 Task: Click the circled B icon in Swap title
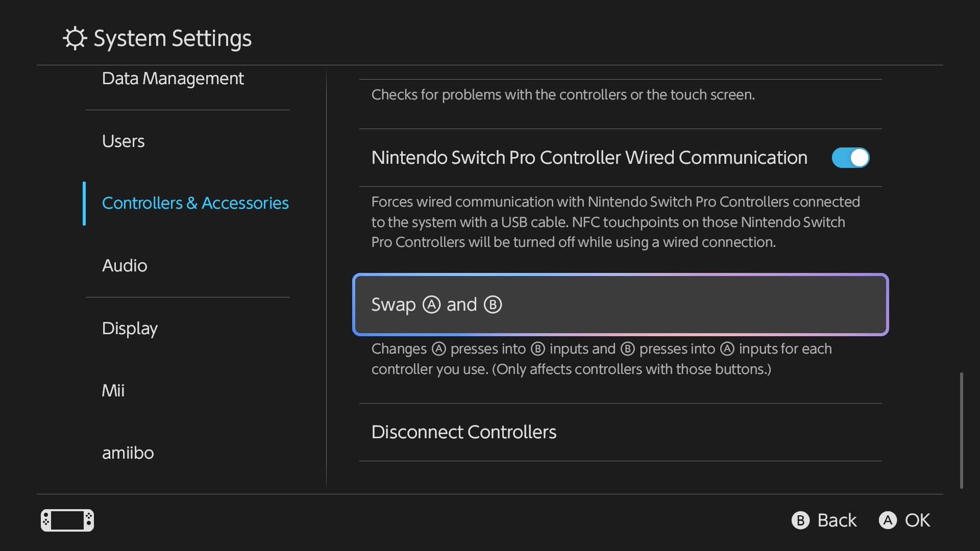pyautogui.click(x=493, y=305)
